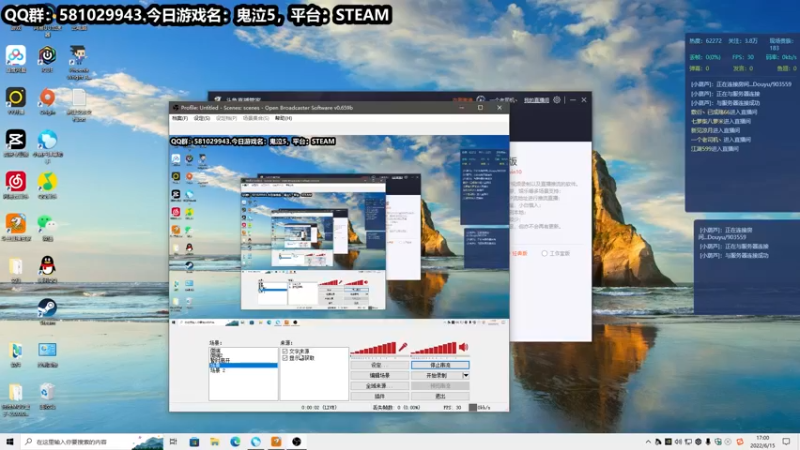Mute the desktop speaker icon in OBS
800x450 pixels.
click(463, 347)
